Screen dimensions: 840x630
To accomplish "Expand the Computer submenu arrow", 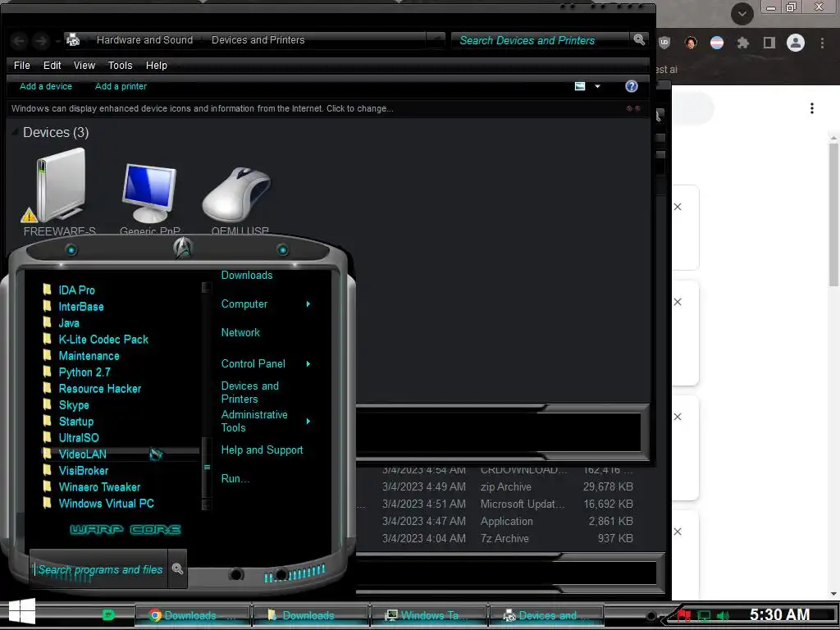I will [x=308, y=304].
